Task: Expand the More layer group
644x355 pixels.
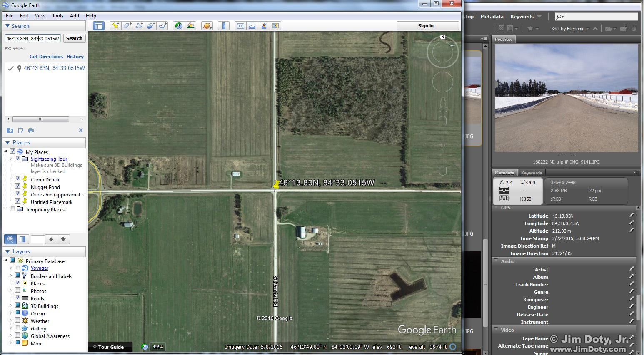Action: tap(11, 343)
